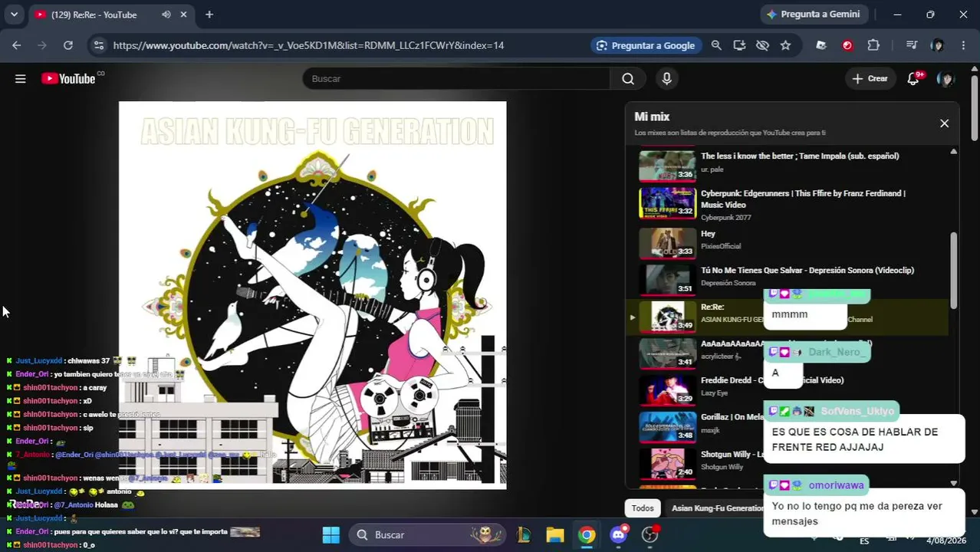This screenshot has height=552, width=980.
Task: Open the Roblox extension icon
Action: pos(821,45)
